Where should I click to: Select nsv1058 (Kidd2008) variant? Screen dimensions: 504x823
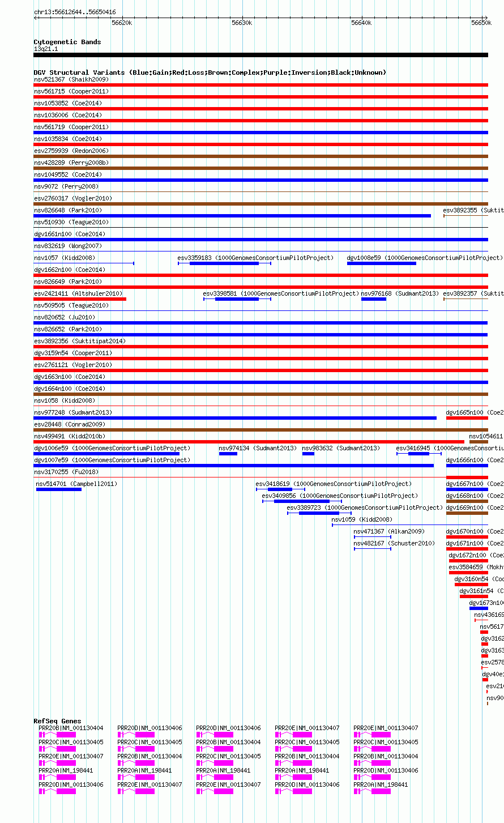pos(65,400)
